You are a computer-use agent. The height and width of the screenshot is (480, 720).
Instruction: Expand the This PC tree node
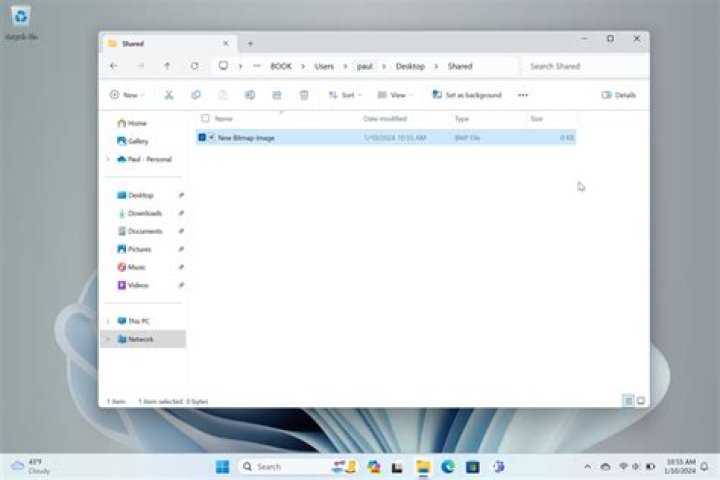(x=108, y=321)
